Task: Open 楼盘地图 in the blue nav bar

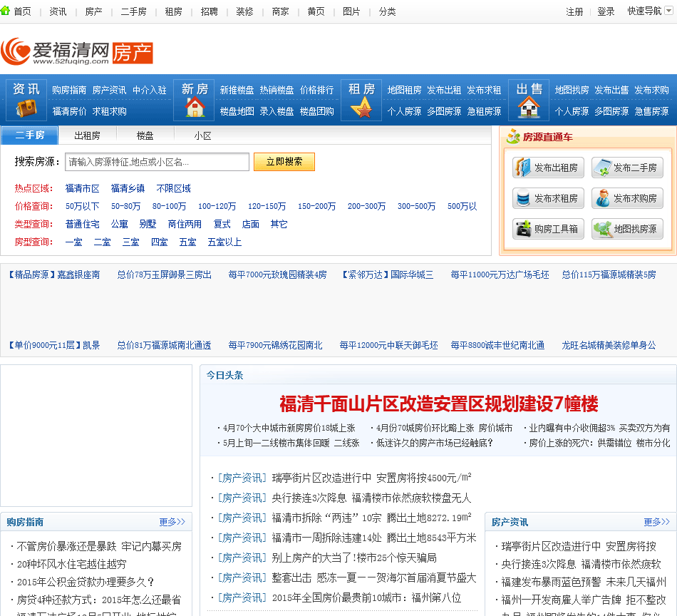Action: tap(237, 111)
